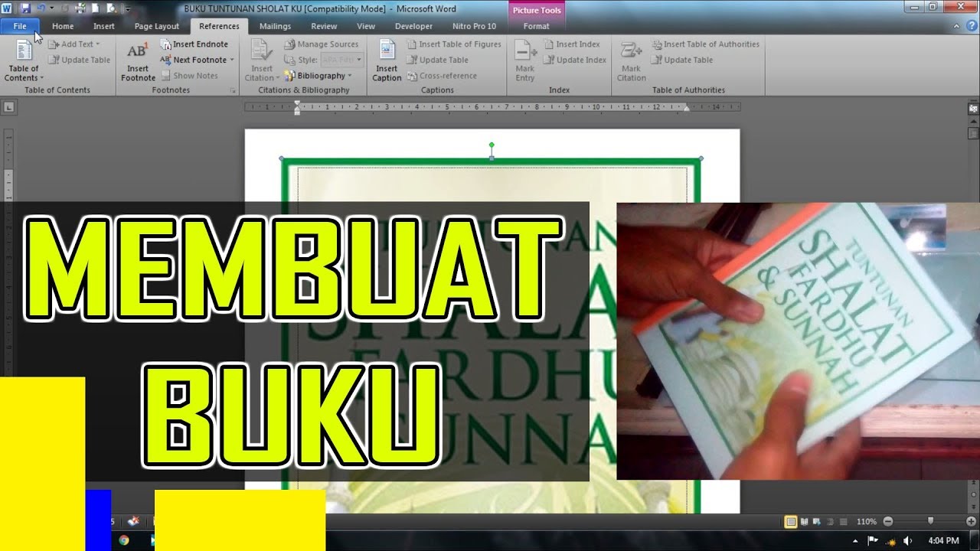Image resolution: width=980 pixels, height=551 pixels.
Task: Click the Mark Entry button
Action: (525, 60)
